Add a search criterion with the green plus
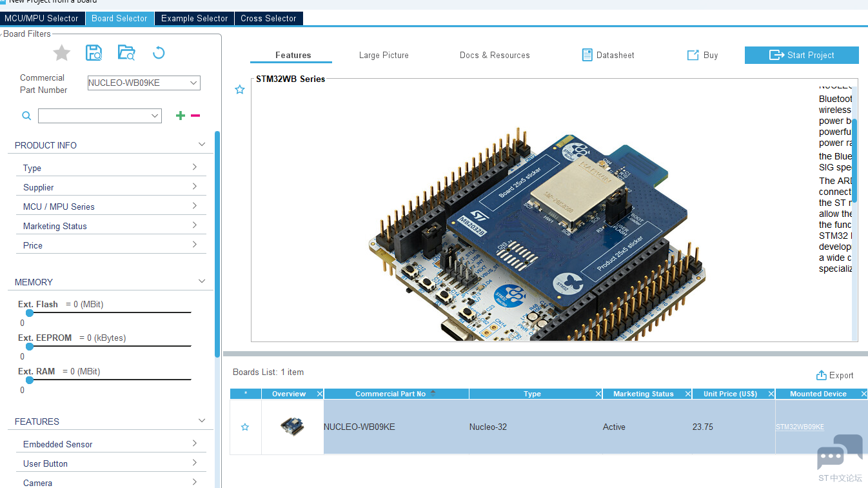 point(181,116)
